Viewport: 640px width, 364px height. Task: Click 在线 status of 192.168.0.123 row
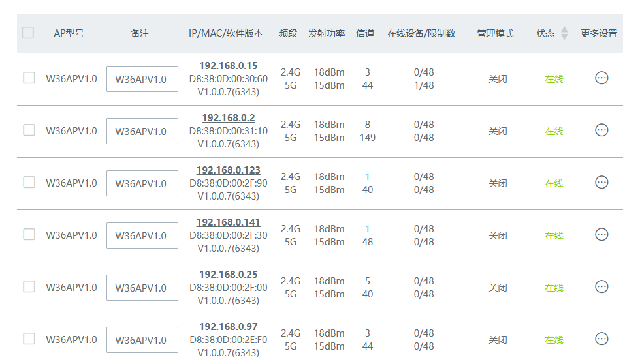pyautogui.click(x=554, y=183)
